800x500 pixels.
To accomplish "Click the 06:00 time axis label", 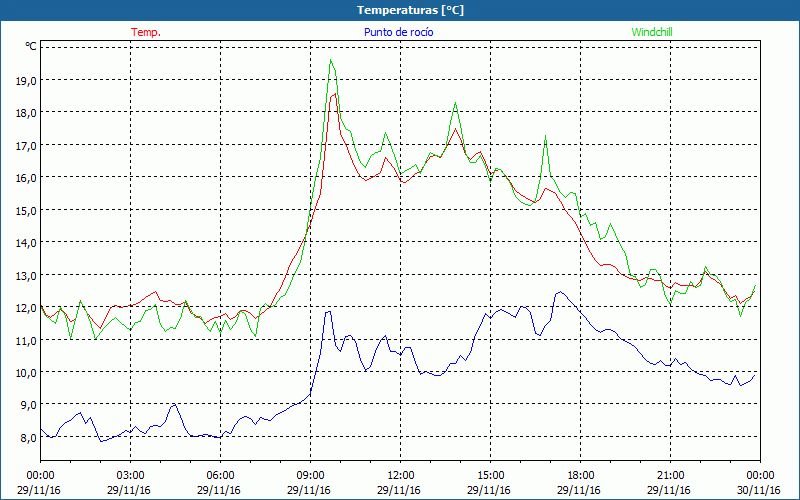I will pos(220,476).
